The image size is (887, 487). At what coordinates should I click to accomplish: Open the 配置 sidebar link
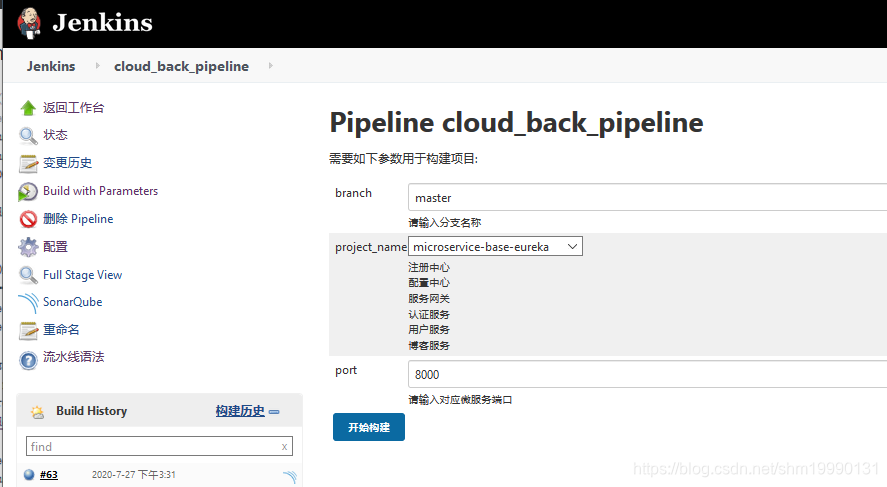(x=55, y=247)
